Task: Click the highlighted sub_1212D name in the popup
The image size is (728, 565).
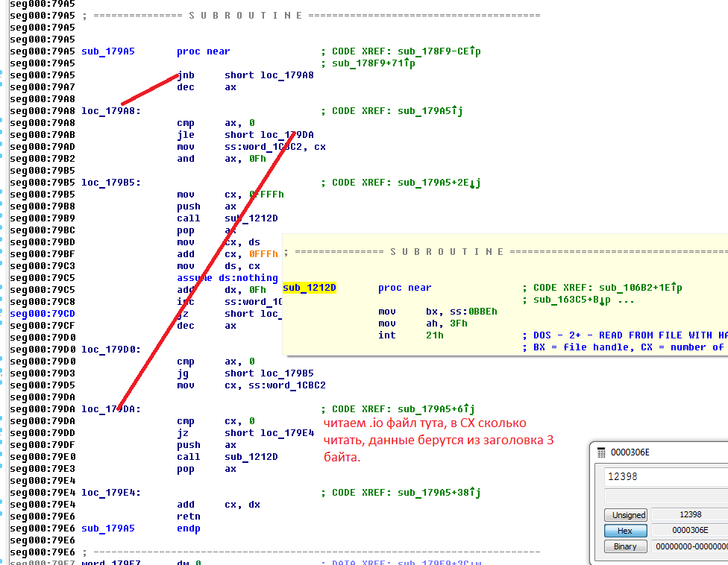Action: 310,288
